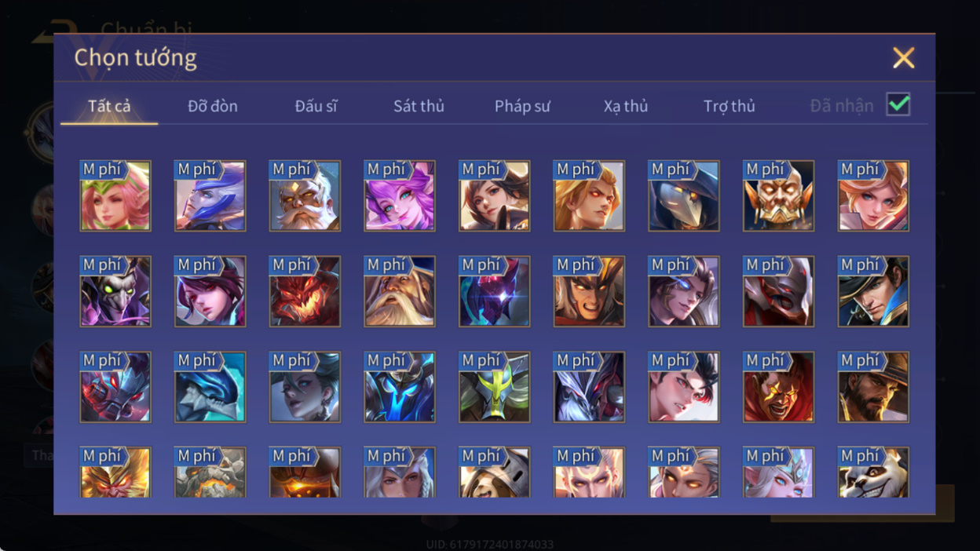The width and height of the screenshot is (980, 551).
Task: Choose the purple-haired girl hero portrait
Action: [x=400, y=196]
